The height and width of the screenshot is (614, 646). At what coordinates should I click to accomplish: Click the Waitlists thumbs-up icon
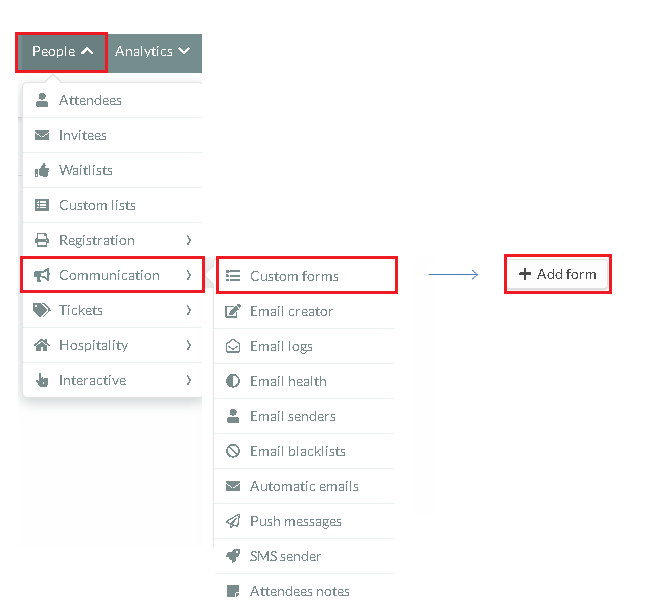click(42, 170)
